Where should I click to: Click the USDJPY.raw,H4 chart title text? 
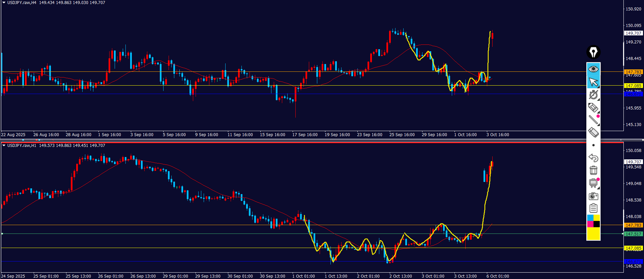coord(22,3)
